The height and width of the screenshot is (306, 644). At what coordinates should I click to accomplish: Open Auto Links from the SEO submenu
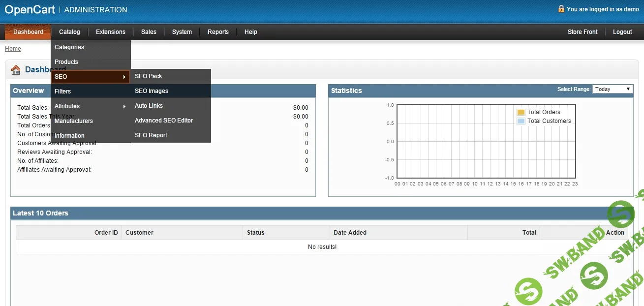pyautogui.click(x=149, y=106)
